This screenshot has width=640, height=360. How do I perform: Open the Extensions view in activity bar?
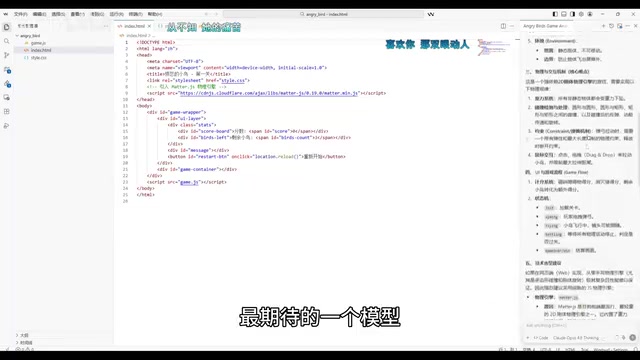(x=7, y=111)
